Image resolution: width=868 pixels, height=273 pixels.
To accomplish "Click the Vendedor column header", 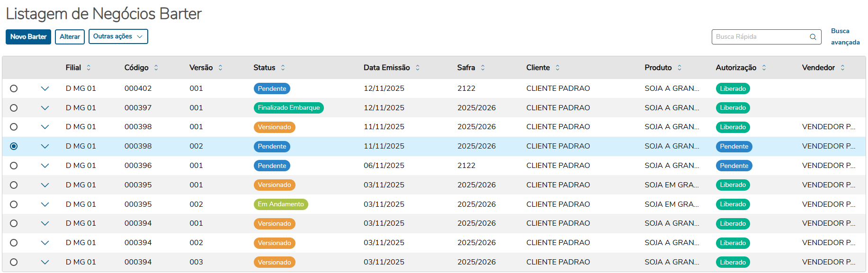I will (818, 68).
